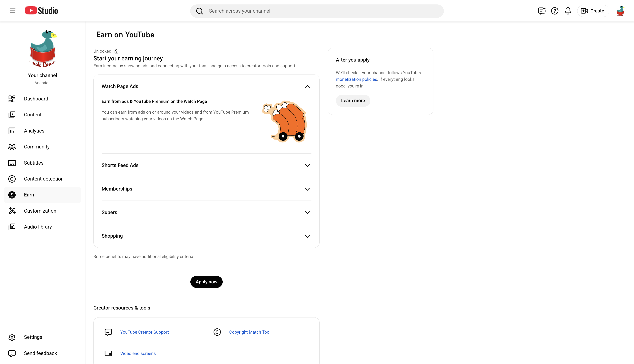Open the Copyright Match Tool link
Viewport: 634px width, 364px height.
tap(250, 332)
